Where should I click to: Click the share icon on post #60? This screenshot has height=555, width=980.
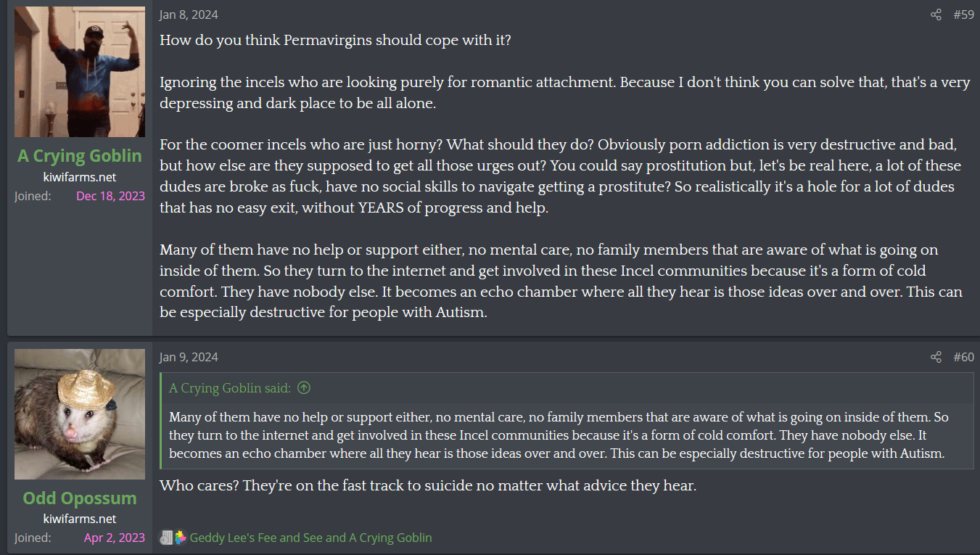click(x=936, y=357)
